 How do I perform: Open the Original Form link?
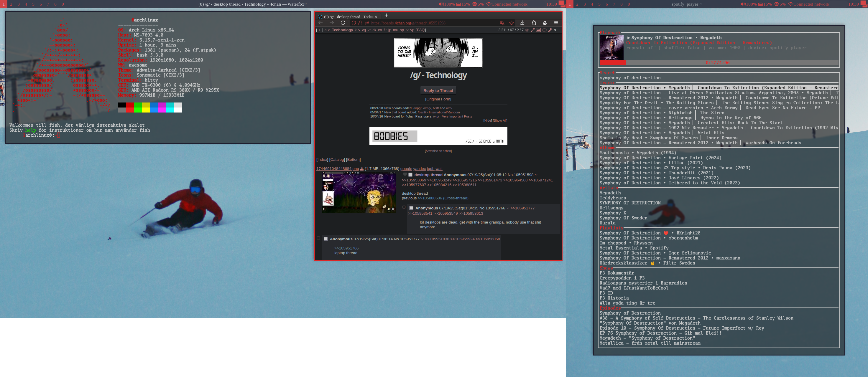click(438, 99)
